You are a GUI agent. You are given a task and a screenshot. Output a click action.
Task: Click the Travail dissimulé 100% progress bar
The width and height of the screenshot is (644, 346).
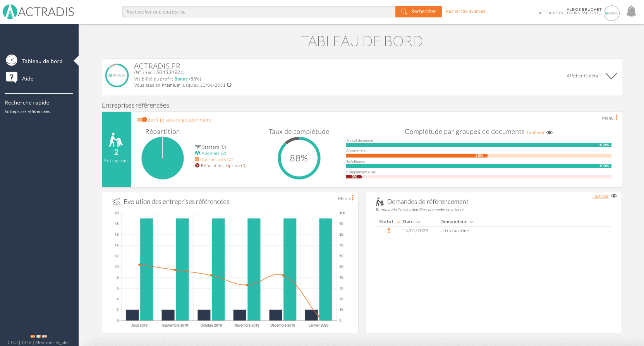pos(479,145)
